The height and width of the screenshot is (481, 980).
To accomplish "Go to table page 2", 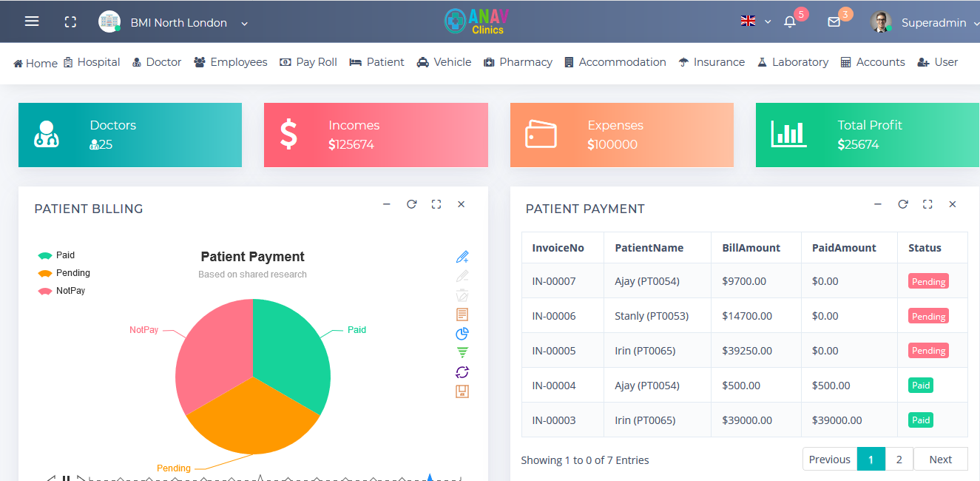I will (x=899, y=459).
